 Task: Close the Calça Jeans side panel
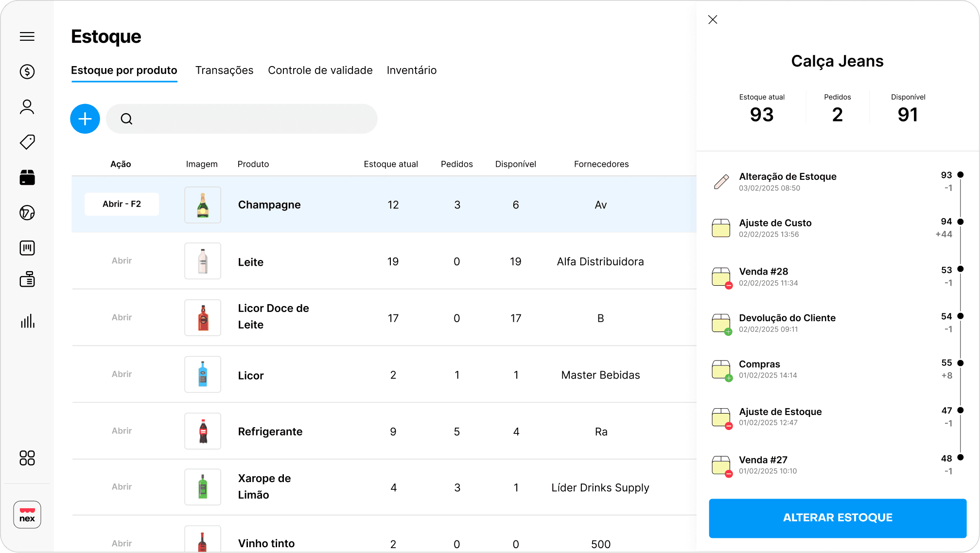713,19
